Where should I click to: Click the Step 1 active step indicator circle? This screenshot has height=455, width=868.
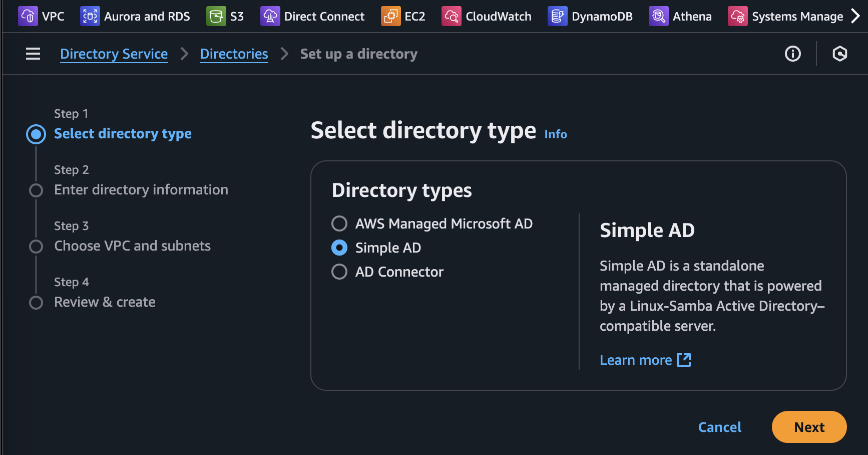coord(36,134)
